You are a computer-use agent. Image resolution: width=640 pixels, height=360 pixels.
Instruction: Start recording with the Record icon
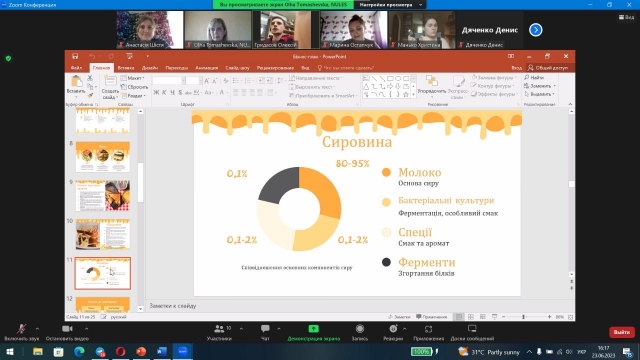360,329
